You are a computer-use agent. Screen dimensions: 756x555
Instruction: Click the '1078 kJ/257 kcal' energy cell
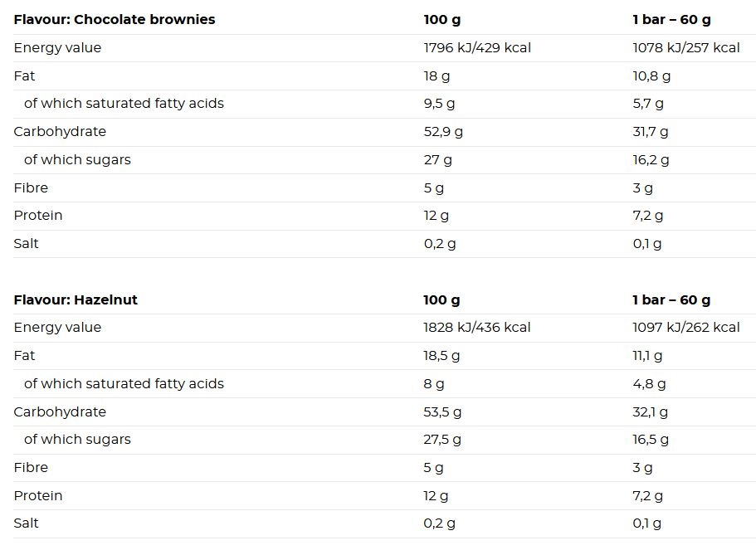point(686,47)
